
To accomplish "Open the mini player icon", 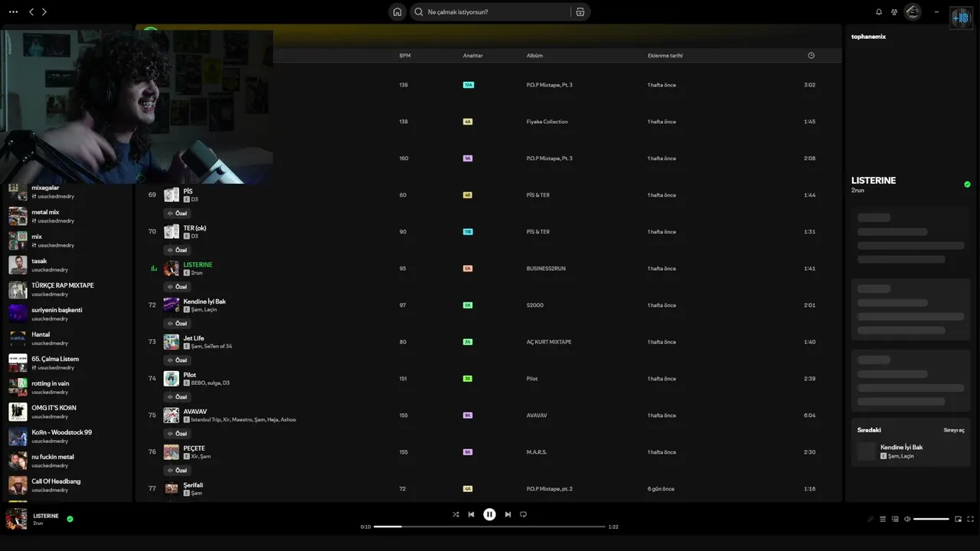I will pyautogui.click(x=958, y=519).
